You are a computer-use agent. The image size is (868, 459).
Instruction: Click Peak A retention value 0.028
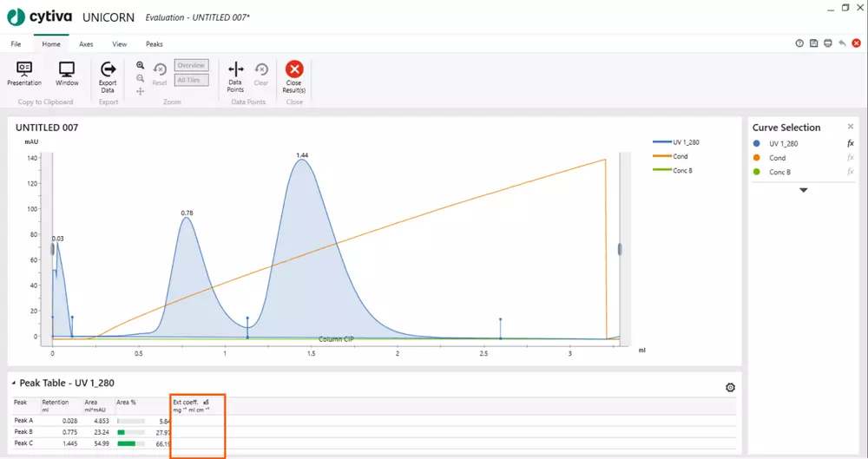click(x=69, y=421)
